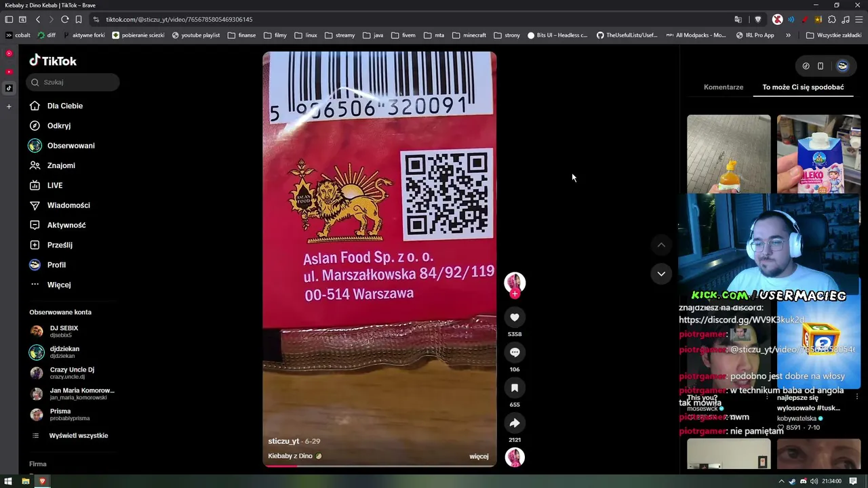Open the Brave extensions puzzle icon
The image size is (868, 488).
832,20
